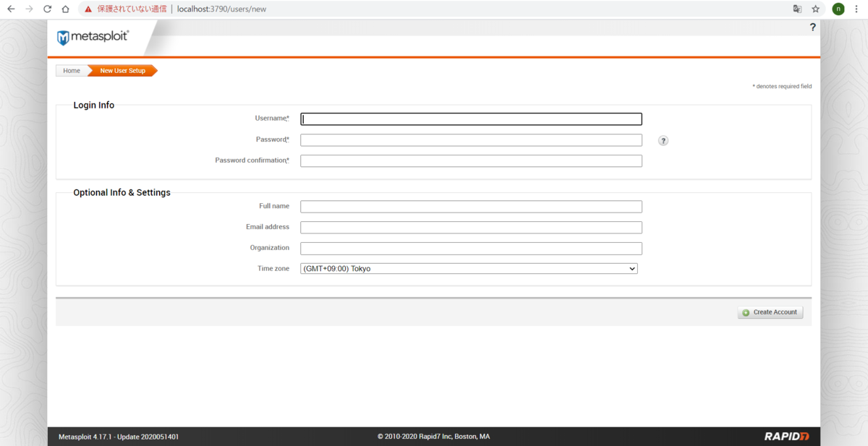Viewport: 868px width, 446px height.
Task: Click the Username label
Action: pos(272,119)
